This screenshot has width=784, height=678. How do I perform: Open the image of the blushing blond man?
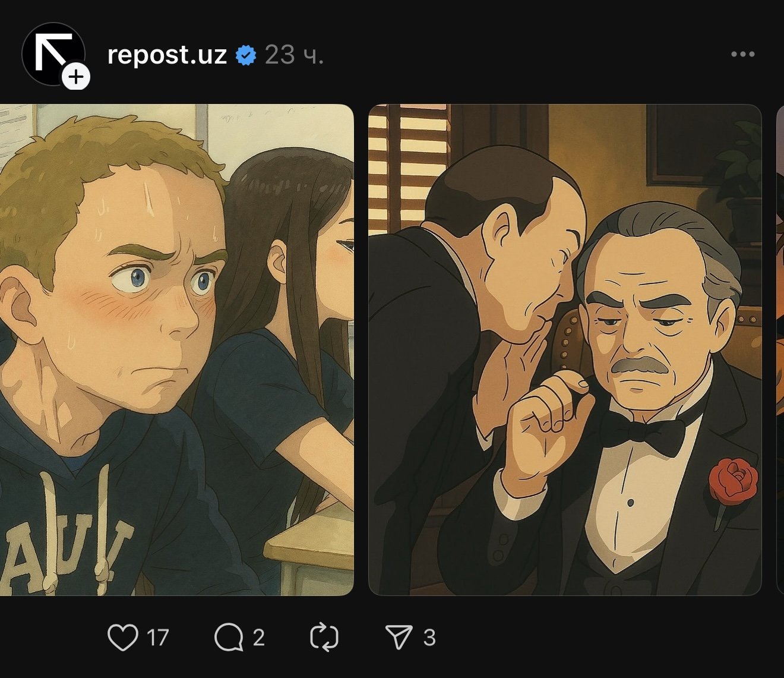pos(177,349)
